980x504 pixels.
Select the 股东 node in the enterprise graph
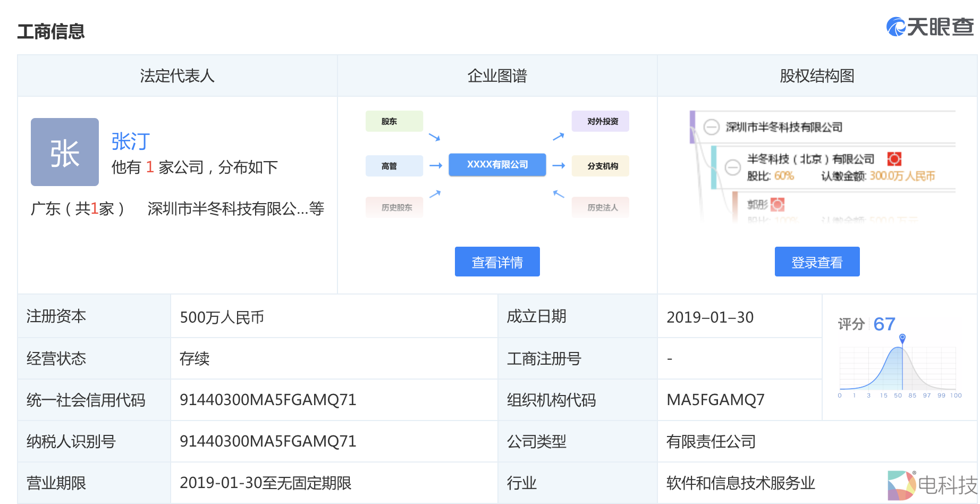coord(394,121)
